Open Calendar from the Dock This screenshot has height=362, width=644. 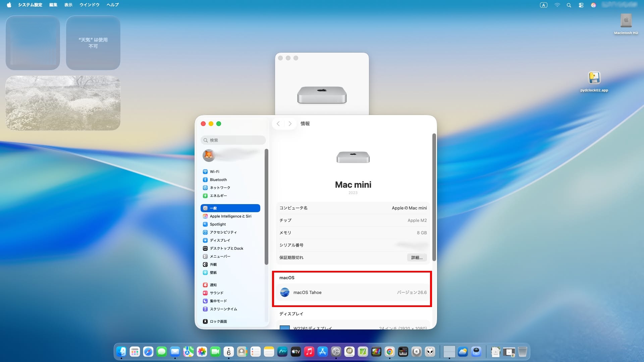coord(229,352)
